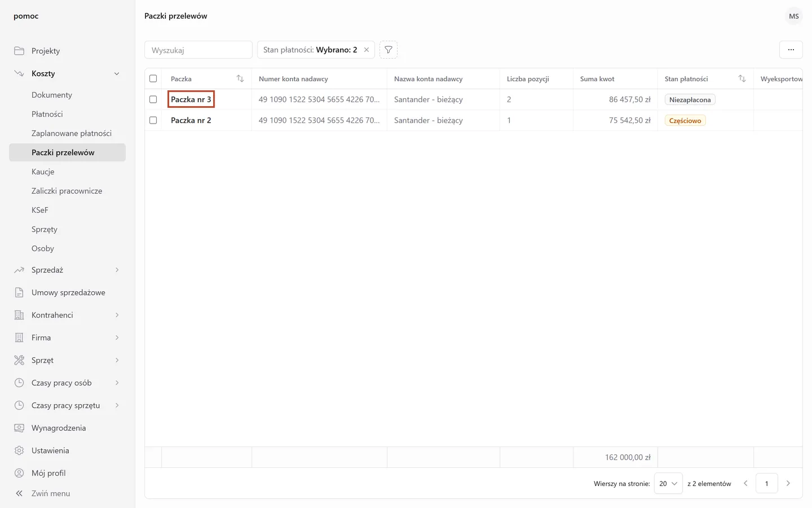Open the Paczka nr 3 link
The height and width of the screenshot is (508, 812).
coord(191,99)
